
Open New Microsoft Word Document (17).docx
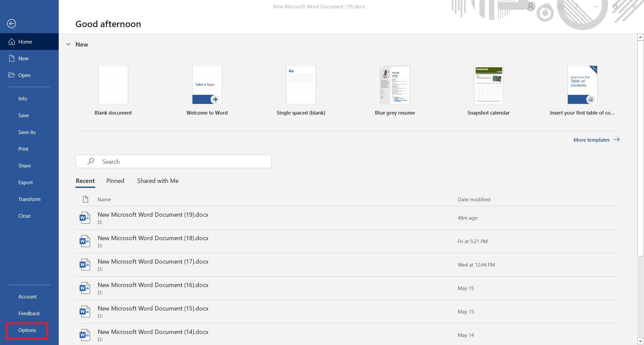348,265
